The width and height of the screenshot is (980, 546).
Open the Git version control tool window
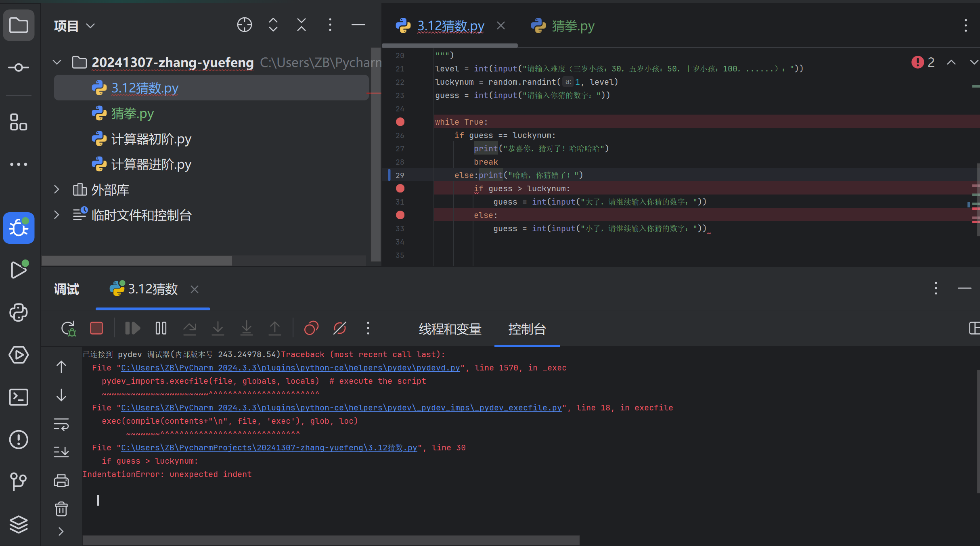click(19, 481)
